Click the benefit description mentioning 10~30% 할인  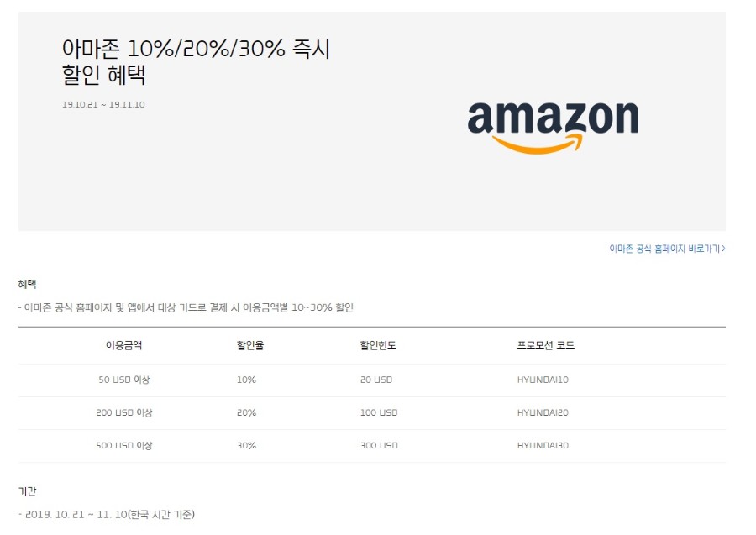coord(188,307)
